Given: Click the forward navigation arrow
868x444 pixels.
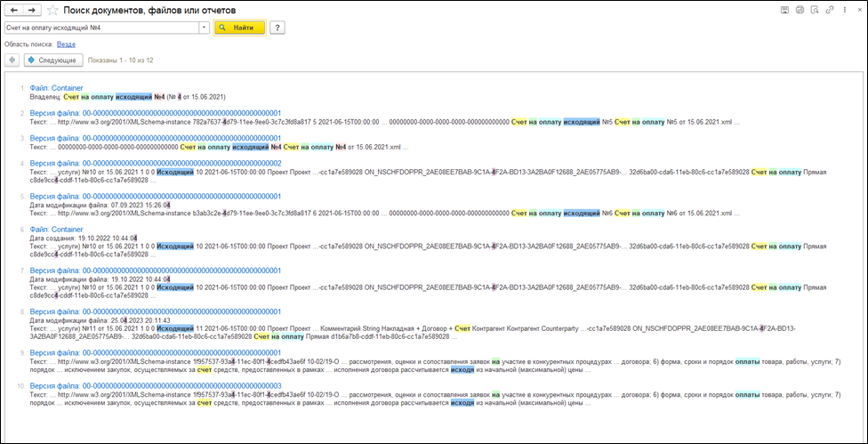Looking at the screenshot, I should tap(32, 10).
